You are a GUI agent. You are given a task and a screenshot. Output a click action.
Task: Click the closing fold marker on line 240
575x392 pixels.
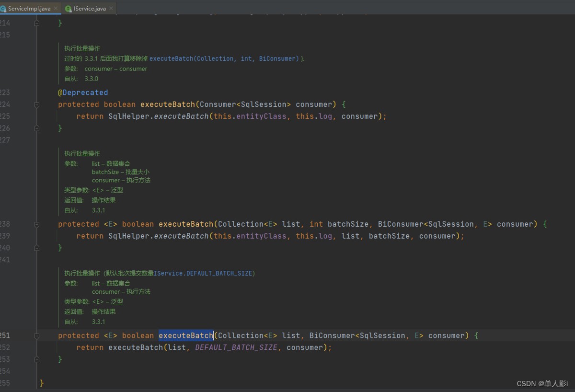click(x=37, y=248)
